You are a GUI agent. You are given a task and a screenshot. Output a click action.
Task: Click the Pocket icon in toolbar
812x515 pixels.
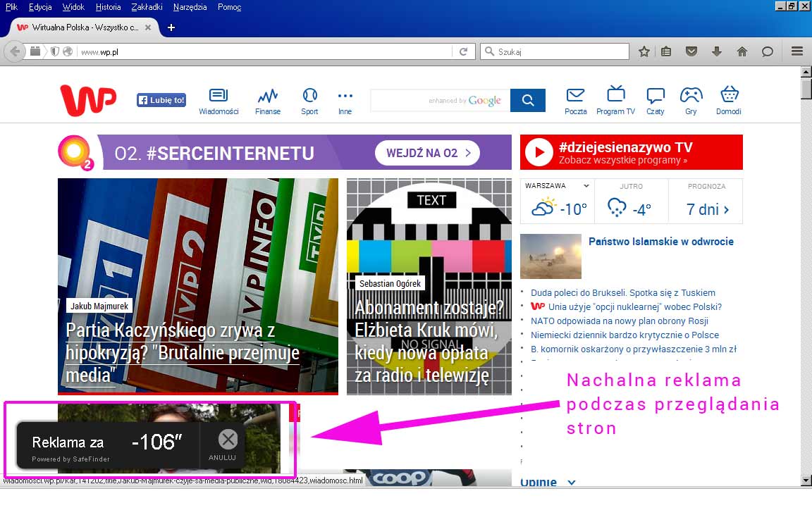pos(691,51)
